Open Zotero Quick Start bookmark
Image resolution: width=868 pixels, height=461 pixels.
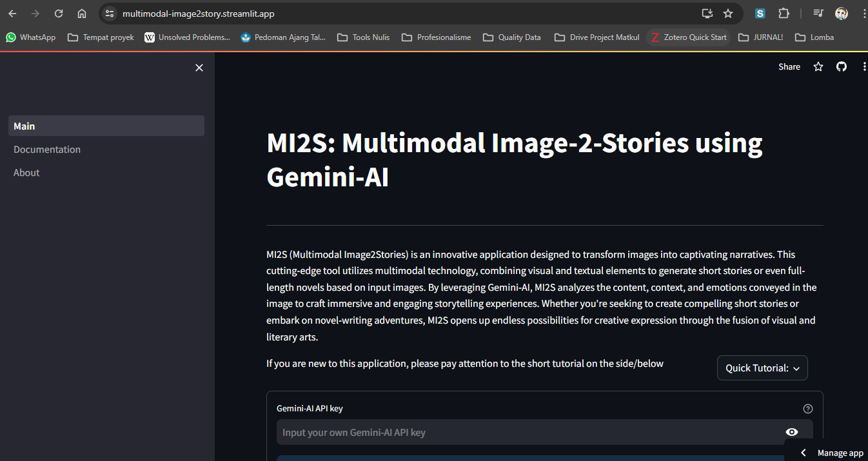688,37
